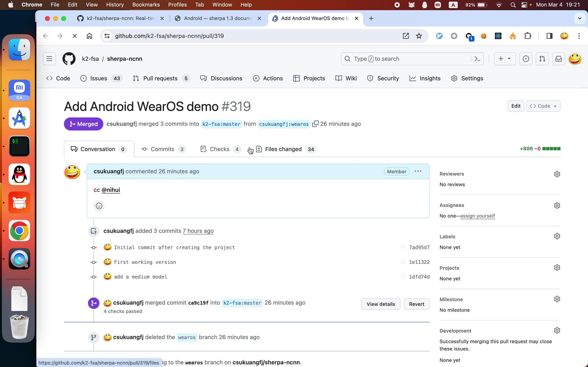The width and height of the screenshot is (588, 367).
Task: Open comment options three-dot menu
Action: click(x=418, y=171)
